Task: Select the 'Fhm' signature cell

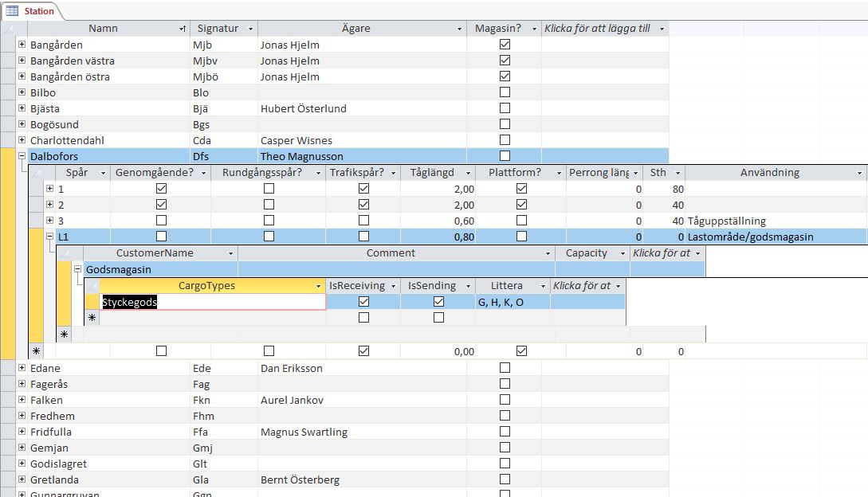Action: 224,416
